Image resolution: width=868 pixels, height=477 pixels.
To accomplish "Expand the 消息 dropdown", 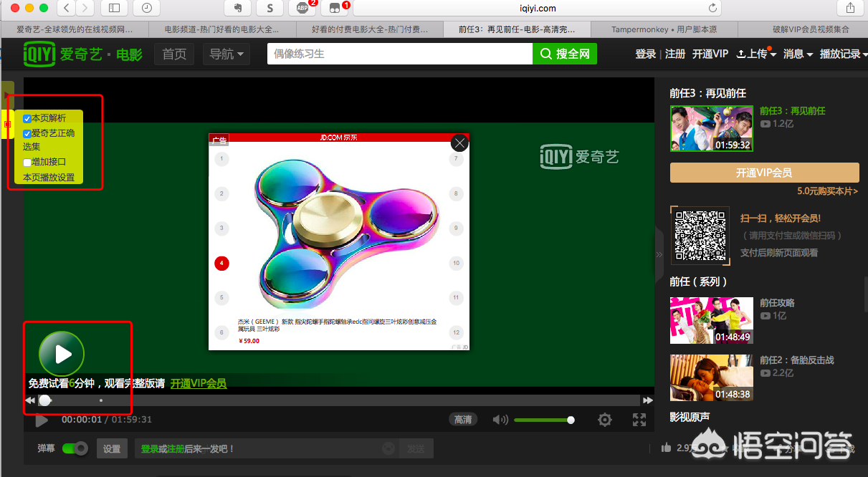I will (x=797, y=54).
